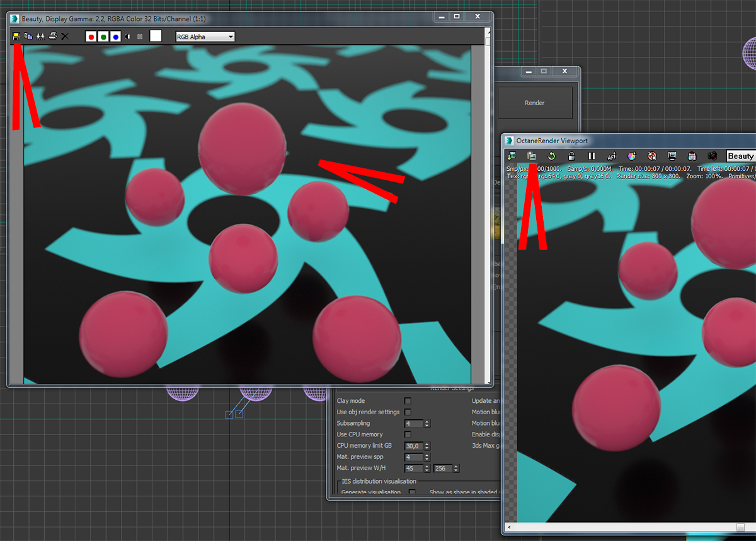Click the 'Samp/s: 0,000M' status text
The width and height of the screenshot is (756, 541).
591,169
